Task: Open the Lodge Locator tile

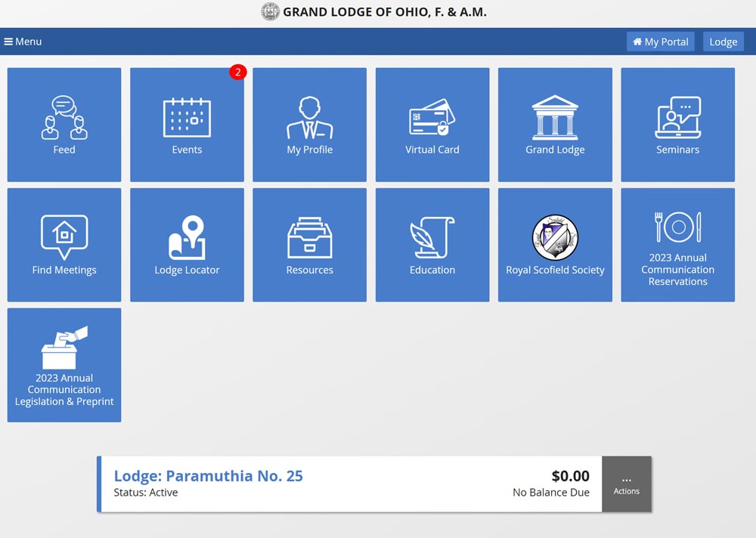Action: (x=187, y=245)
